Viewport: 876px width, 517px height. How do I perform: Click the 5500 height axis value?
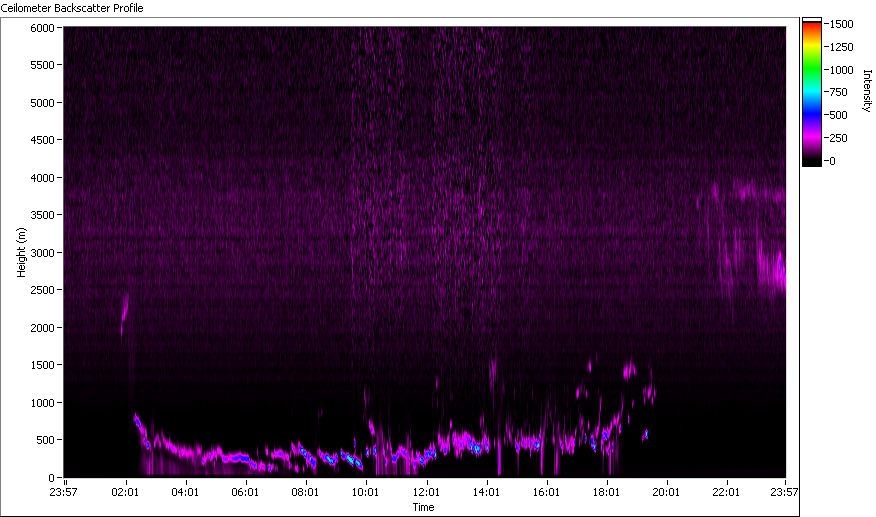point(42,65)
